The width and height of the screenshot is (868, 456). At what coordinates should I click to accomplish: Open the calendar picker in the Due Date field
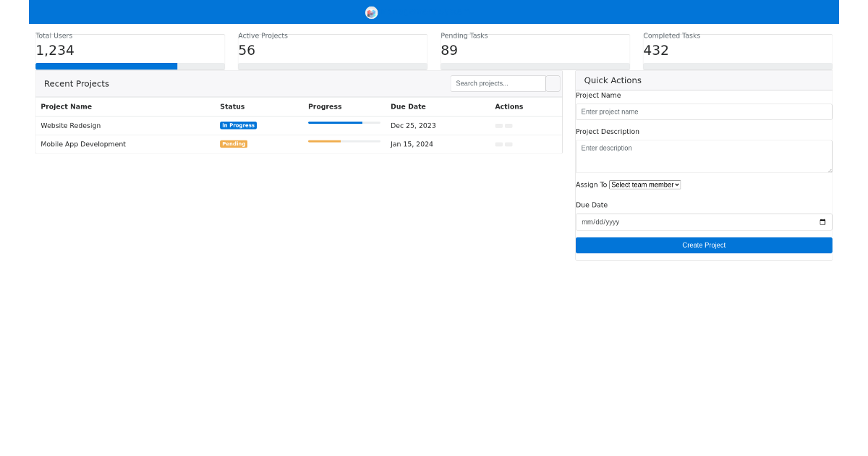822,222
